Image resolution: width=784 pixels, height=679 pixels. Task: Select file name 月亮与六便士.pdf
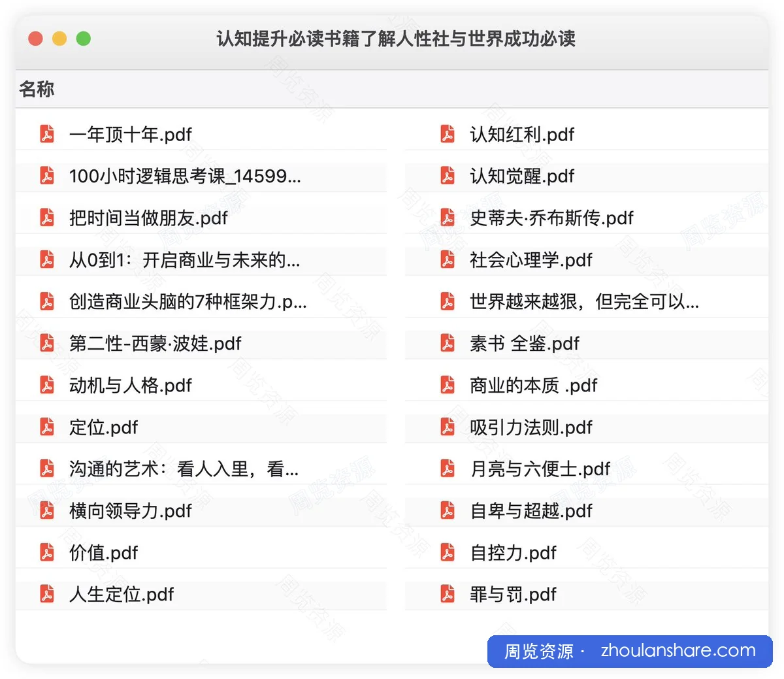point(540,469)
